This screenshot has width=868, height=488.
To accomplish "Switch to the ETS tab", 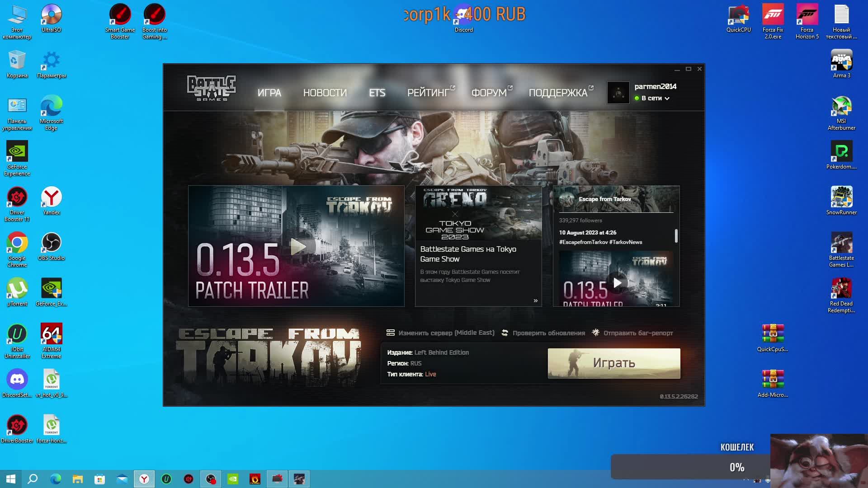I will (x=377, y=93).
